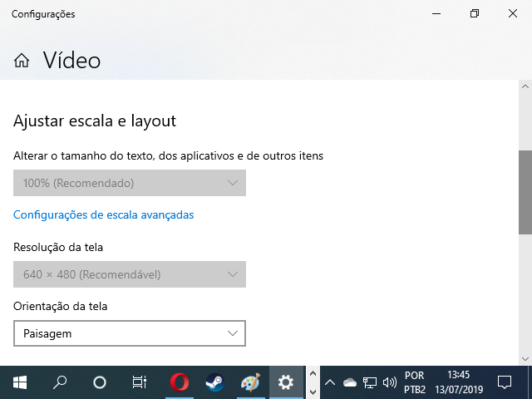Launch Cortana circle icon

[100, 382]
